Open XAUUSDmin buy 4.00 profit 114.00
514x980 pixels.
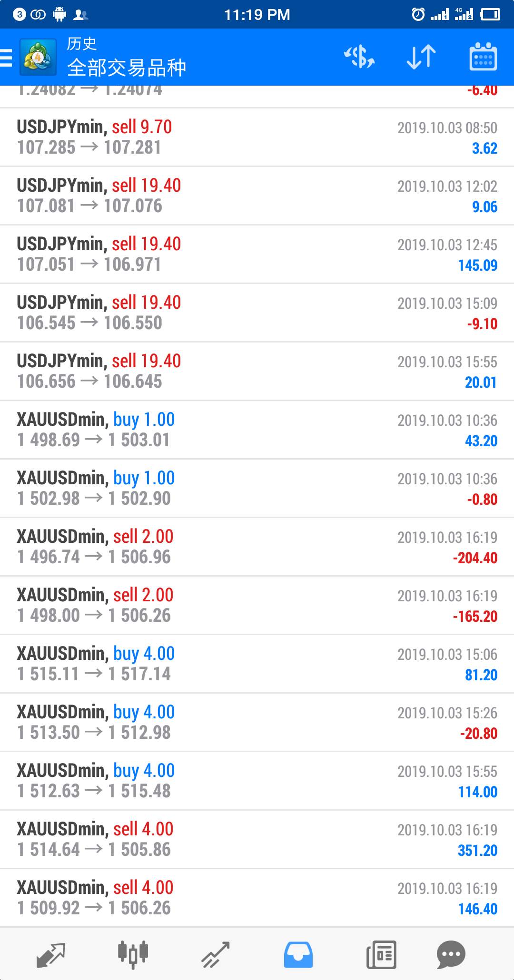tap(257, 781)
